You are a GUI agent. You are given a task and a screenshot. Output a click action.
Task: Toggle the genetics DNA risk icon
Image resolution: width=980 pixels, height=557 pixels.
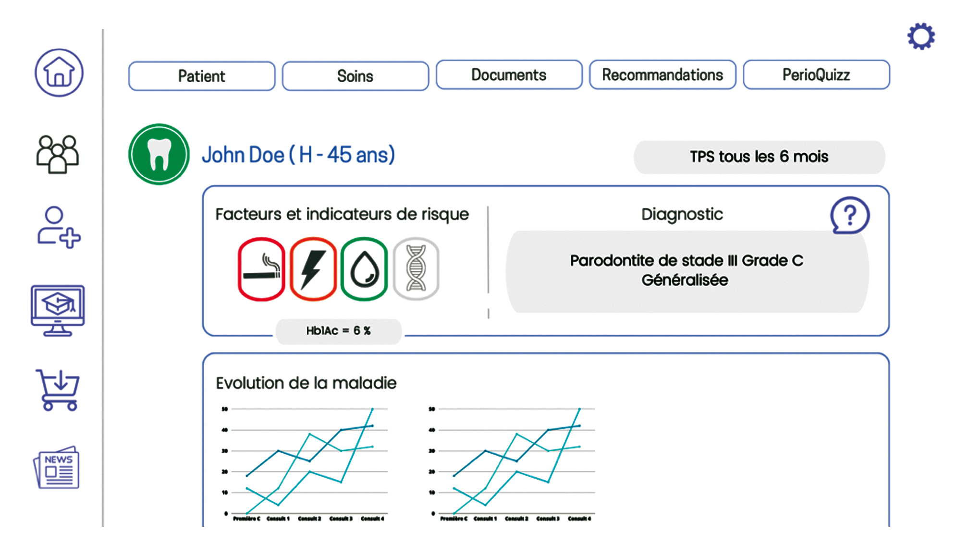[416, 269]
